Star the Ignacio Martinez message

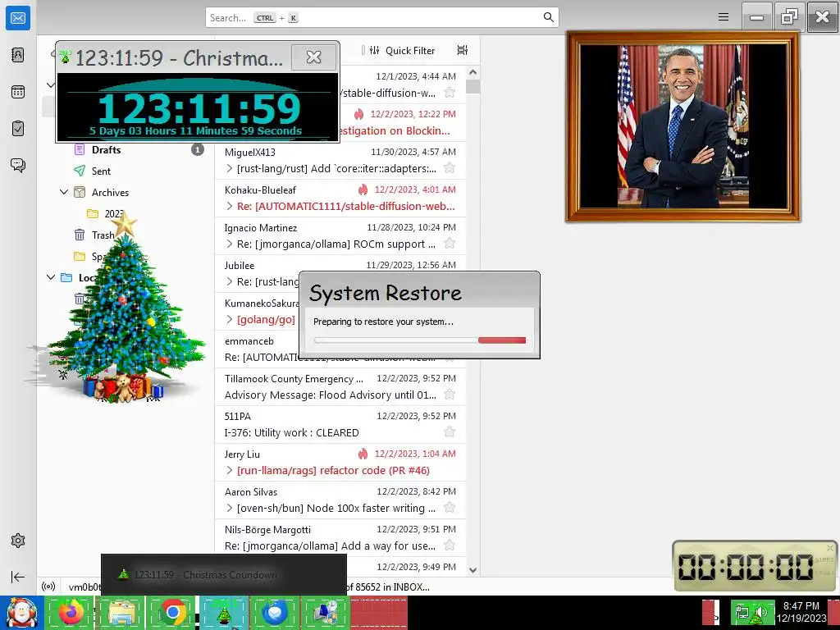pos(450,244)
